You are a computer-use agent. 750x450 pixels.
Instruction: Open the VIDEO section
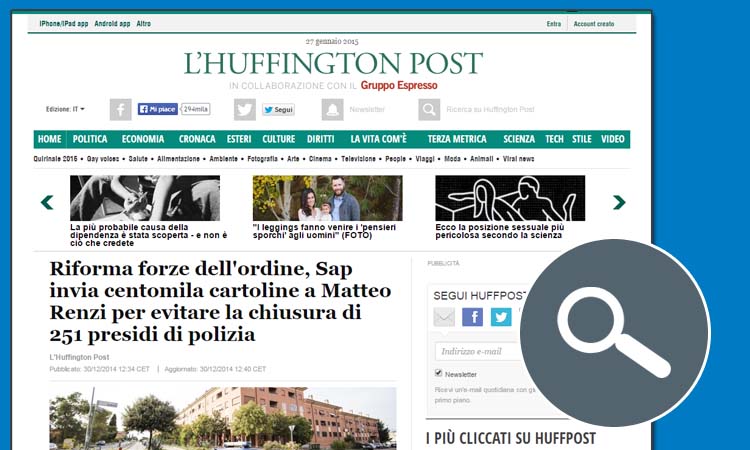pos(613,139)
